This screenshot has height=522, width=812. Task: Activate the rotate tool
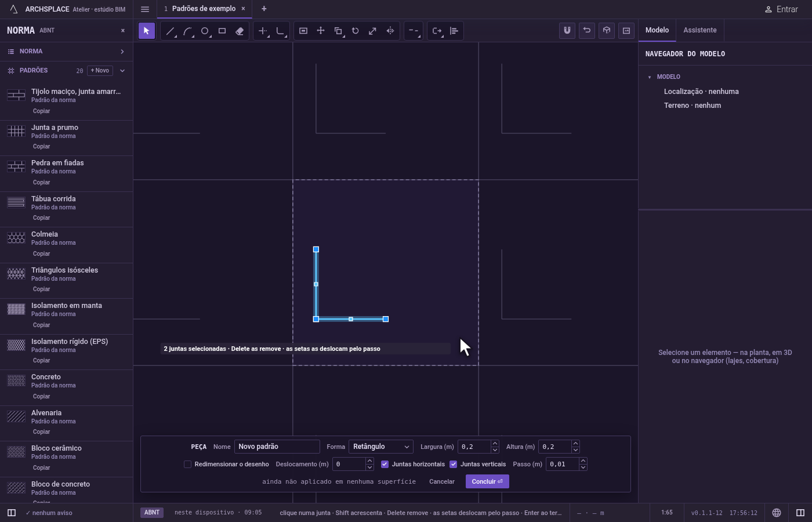[x=356, y=31]
